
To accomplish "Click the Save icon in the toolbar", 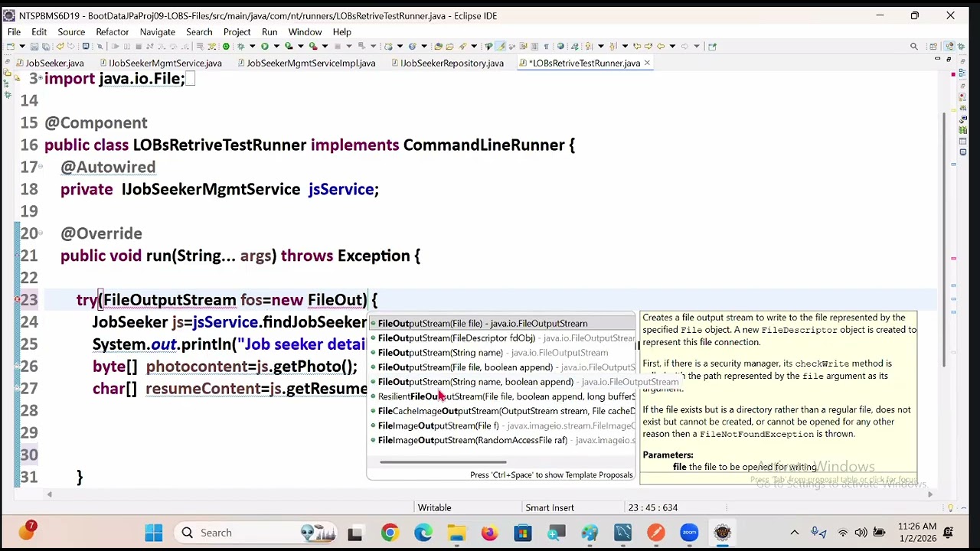I will (x=34, y=46).
